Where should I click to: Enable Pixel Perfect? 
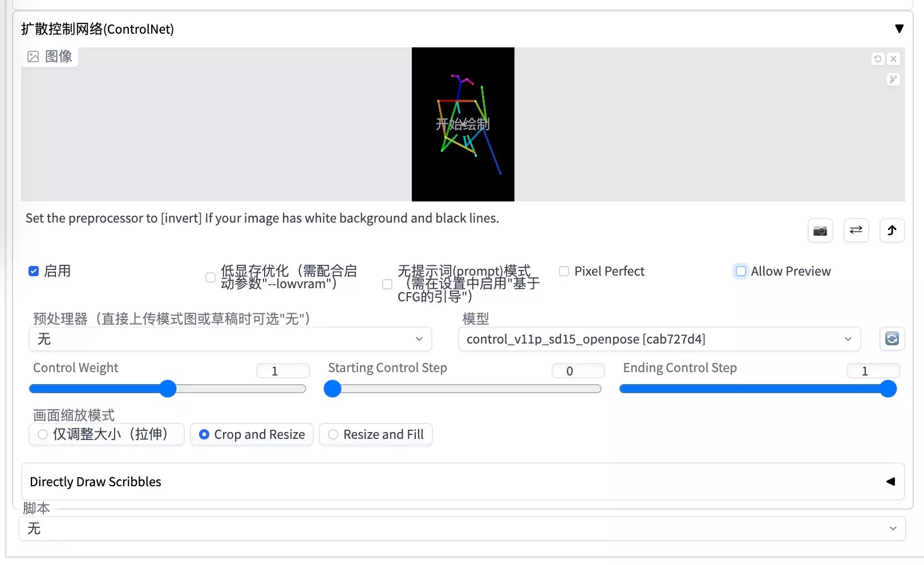pyautogui.click(x=564, y=271)
